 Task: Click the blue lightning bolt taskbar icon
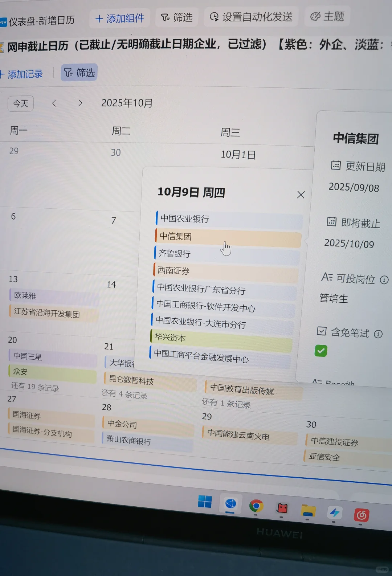[x=334, y=513]
